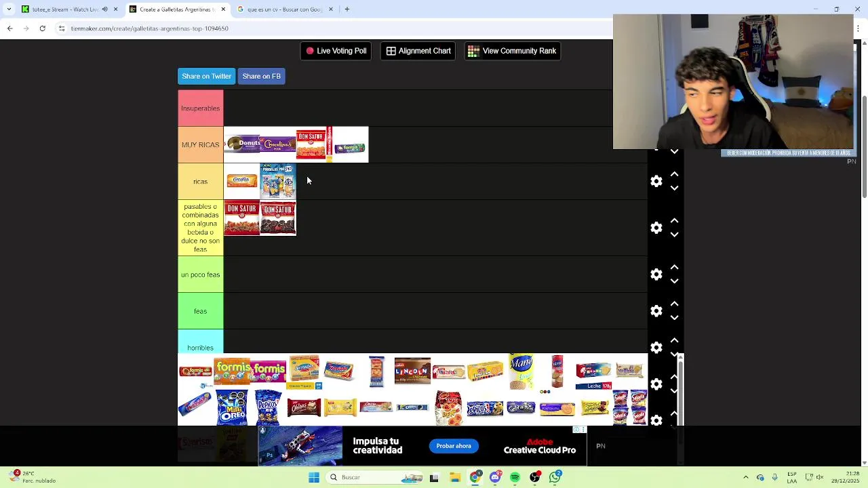
Task: Move the 'ricas' row down
Action: pos(674,188)
